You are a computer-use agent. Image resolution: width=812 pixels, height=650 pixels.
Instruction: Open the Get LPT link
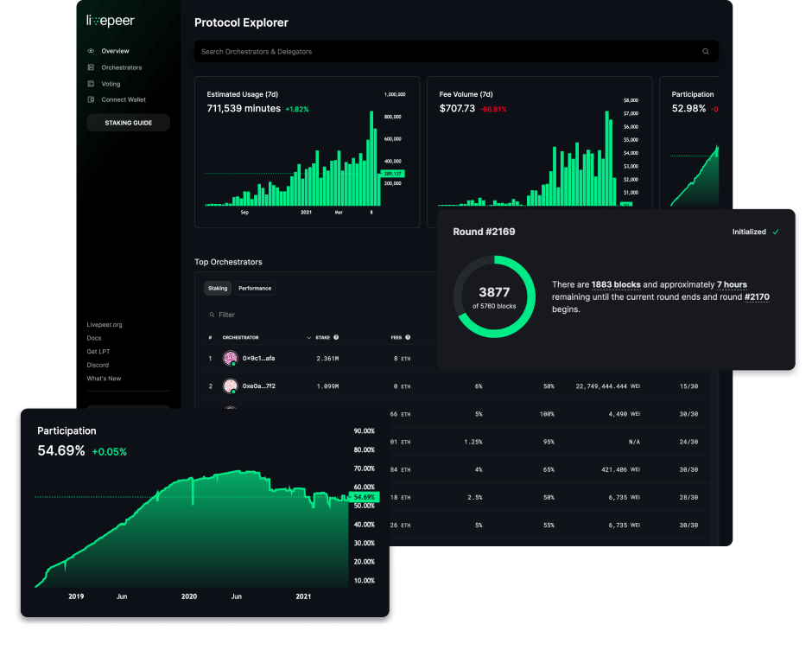pyautogui.click(x=98, y=352)
